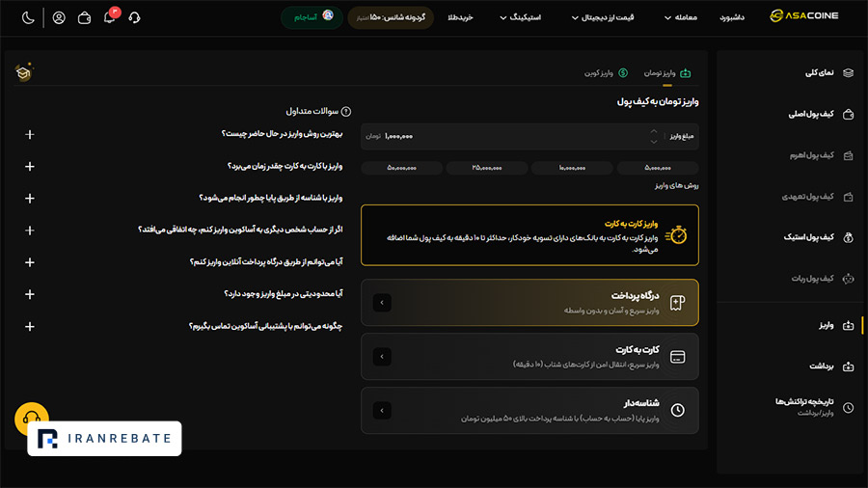Click the سوالات متداول question mark icon
Viewport: 868px width, 488px height.
(346, 111)
